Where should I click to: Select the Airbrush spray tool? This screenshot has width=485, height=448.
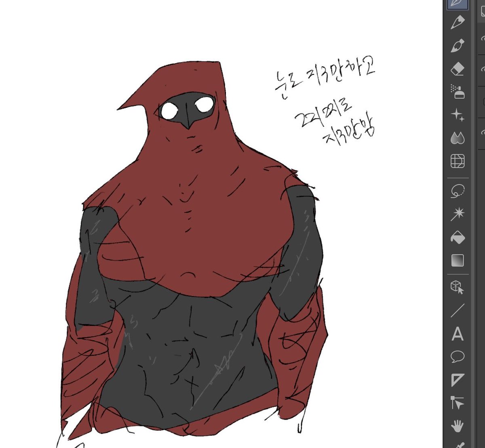click(458, 92)
